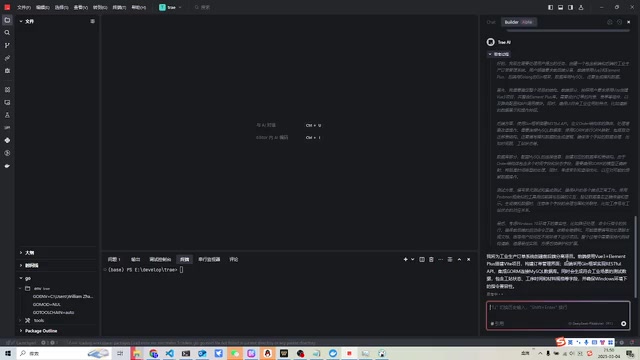The width and height of the screenshot is (640, 360).
Task: Open the Source Control branch icon
Action: 7,45
